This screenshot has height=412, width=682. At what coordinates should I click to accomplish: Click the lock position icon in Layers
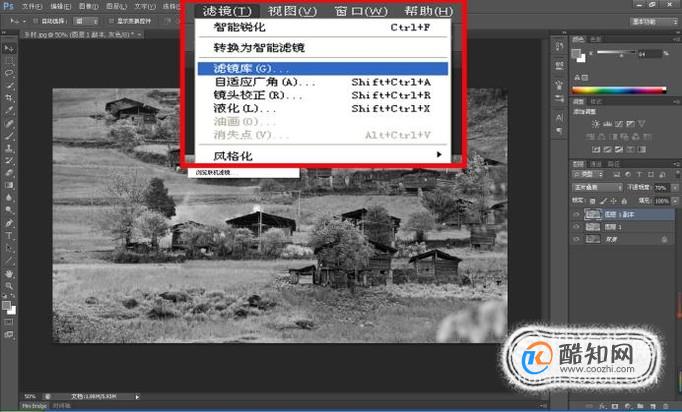(x=614, y=201)
